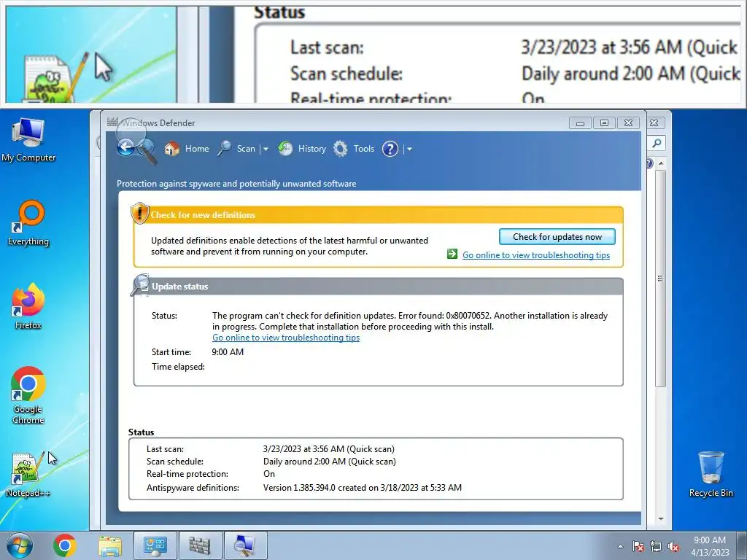Show hidden tray icons arrow
The height and width of the screenshot is (560, 747).
tap(620, 546)
